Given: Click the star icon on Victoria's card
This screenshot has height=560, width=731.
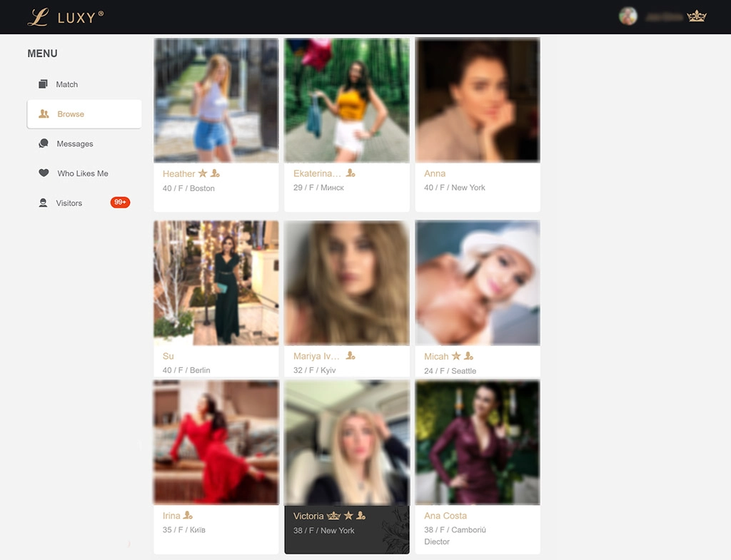Looking at the screenshot, I should click(348, 515).
